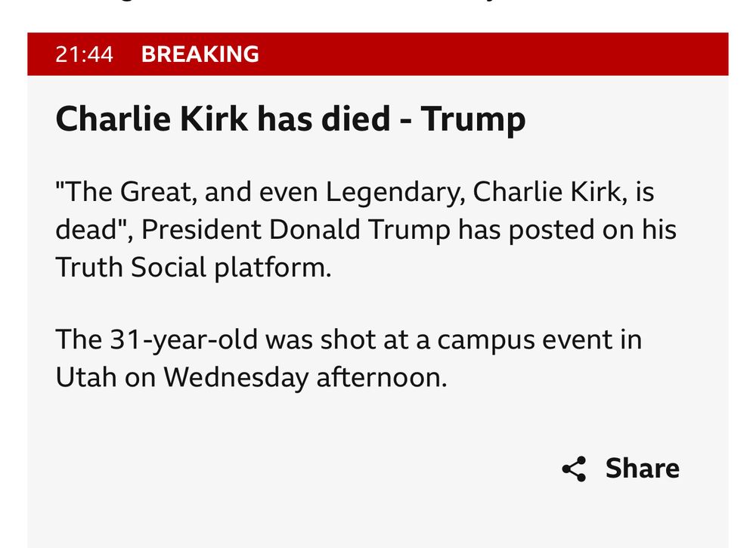Click the quote paragraph starting 'The Great'

365,230
